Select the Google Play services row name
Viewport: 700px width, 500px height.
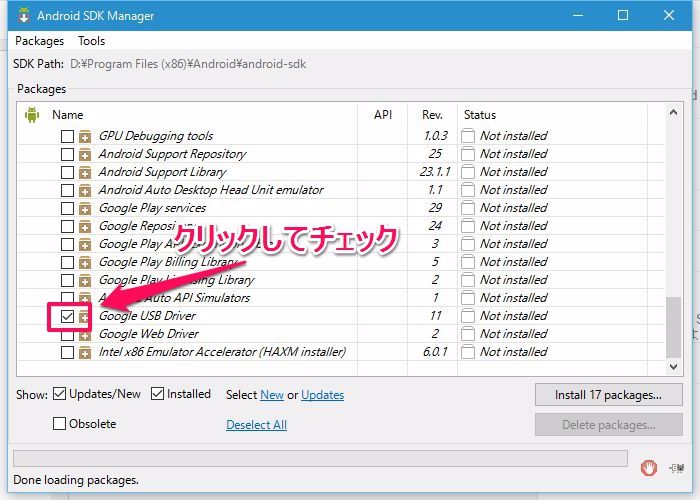pyautogui.click(x=152, y=208)
